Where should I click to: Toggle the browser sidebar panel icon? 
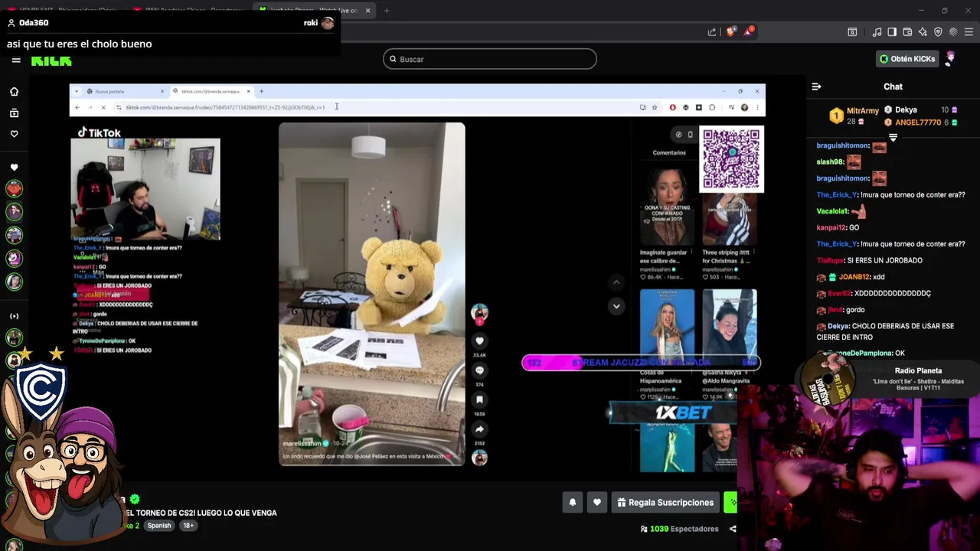(892, 31)
